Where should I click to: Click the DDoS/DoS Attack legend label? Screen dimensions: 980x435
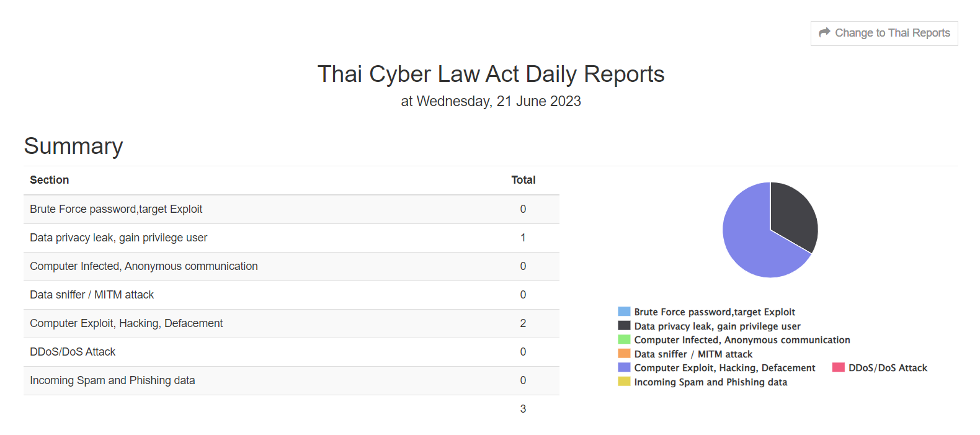(x=888, y=368)
